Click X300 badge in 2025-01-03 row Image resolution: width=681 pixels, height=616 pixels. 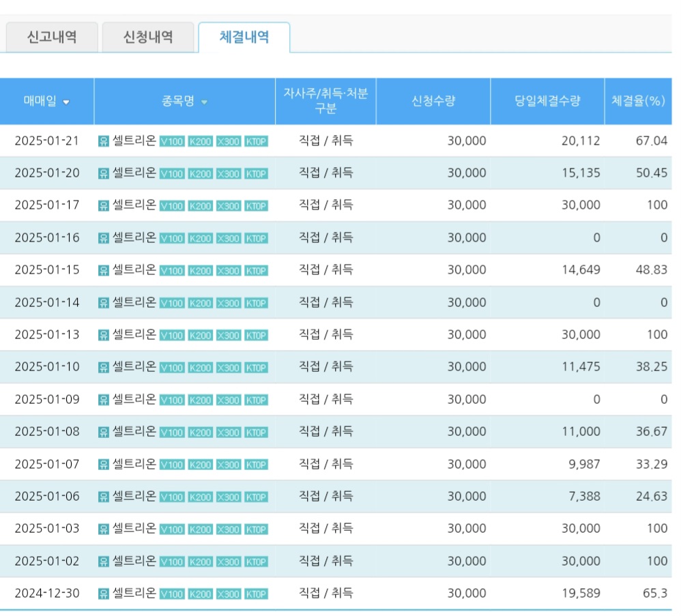pyautogui.click(x=229, y=529)
